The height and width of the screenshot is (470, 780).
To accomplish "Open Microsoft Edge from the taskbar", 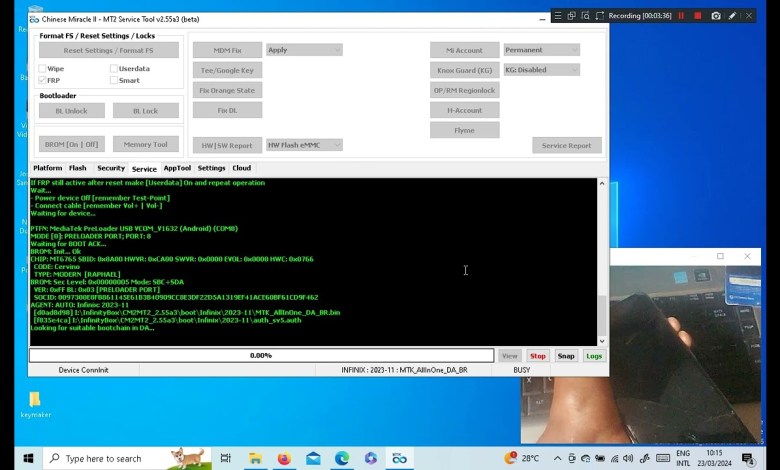I will coord(342,458).
